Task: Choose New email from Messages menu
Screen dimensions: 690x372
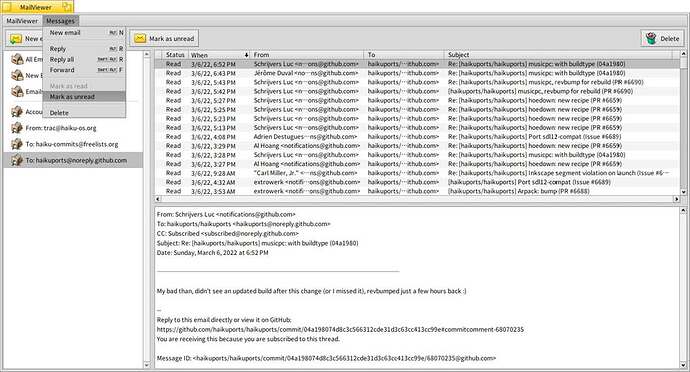Action: point(84,33)
